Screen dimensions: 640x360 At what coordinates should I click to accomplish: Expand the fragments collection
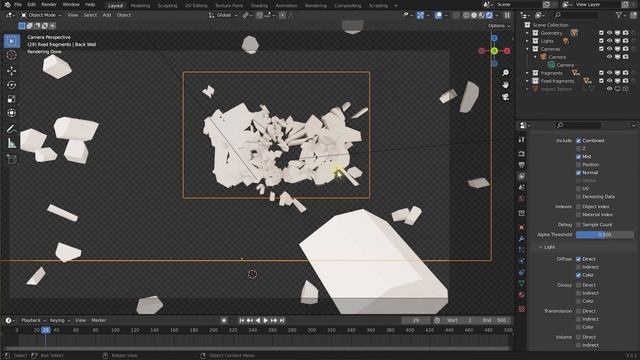click(527, 73)
